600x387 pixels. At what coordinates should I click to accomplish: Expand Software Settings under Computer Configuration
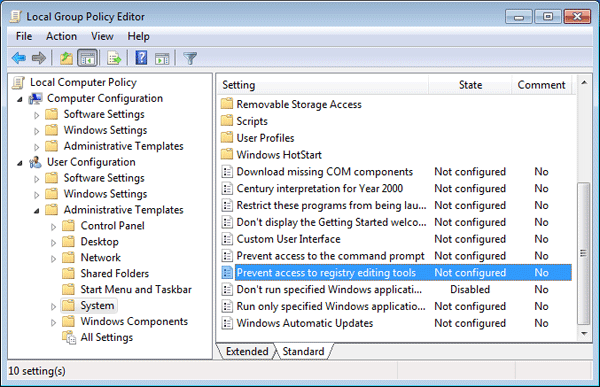[x=37, y=115]
